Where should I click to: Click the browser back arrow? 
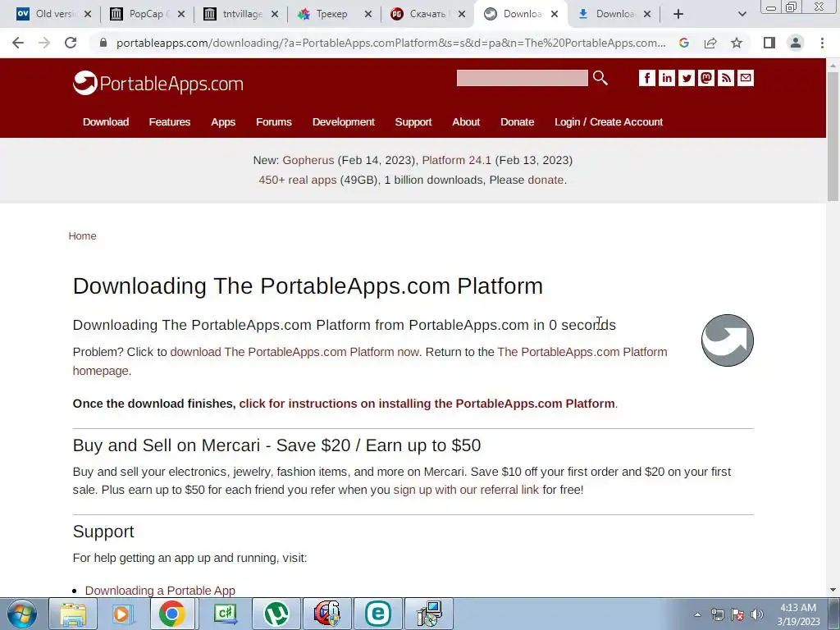pos(18,43)
